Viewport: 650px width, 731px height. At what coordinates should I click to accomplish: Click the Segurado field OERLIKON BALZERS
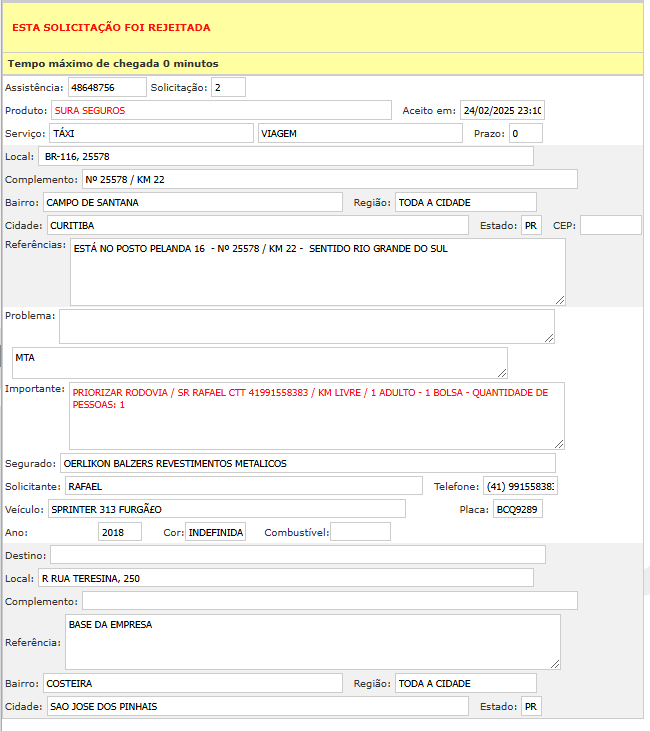click(307, 463)
